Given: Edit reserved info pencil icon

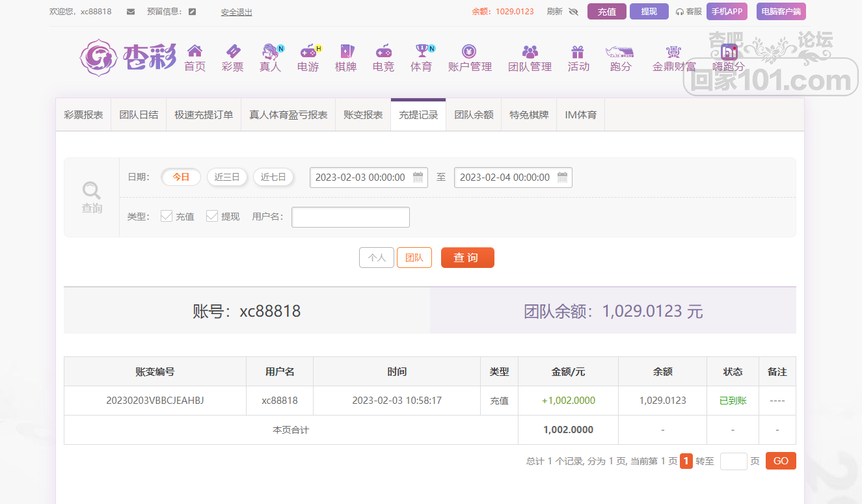Looking at the screenshot, I should point(192,12).
